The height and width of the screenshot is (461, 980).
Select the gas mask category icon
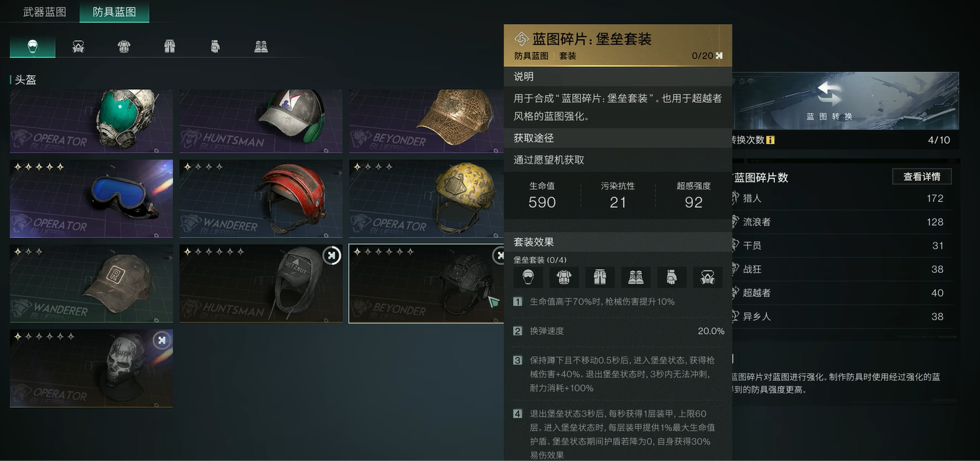[78, 46]
